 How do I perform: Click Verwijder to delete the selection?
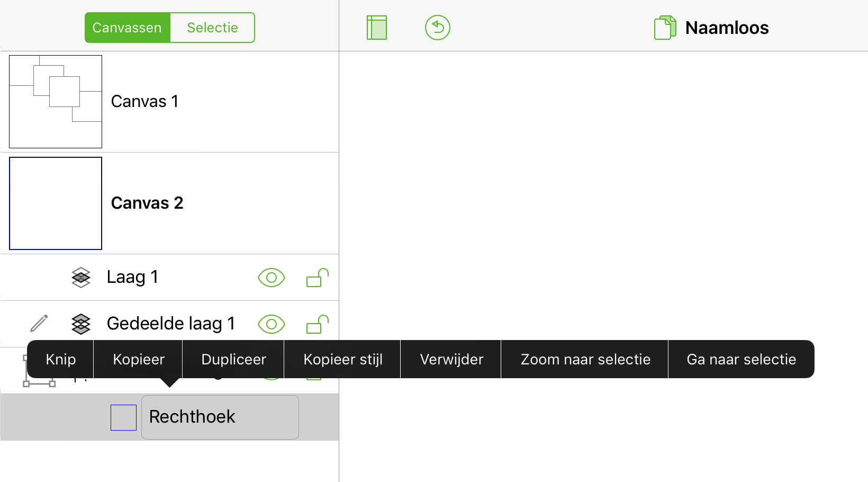pos(451,359)
